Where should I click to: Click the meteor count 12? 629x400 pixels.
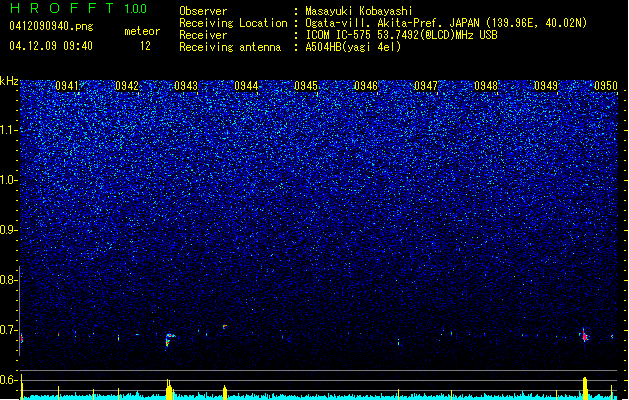click(x=145, y=46)
